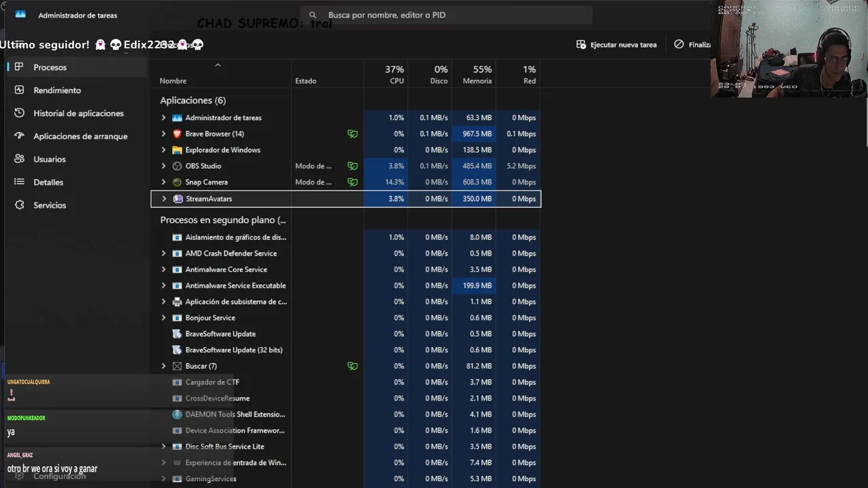Select the Antimalware Core Service row

point(346,270)
